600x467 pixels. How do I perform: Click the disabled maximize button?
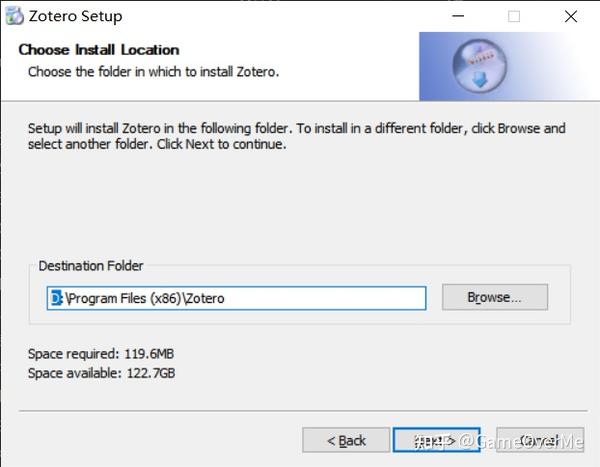(514, 16)
